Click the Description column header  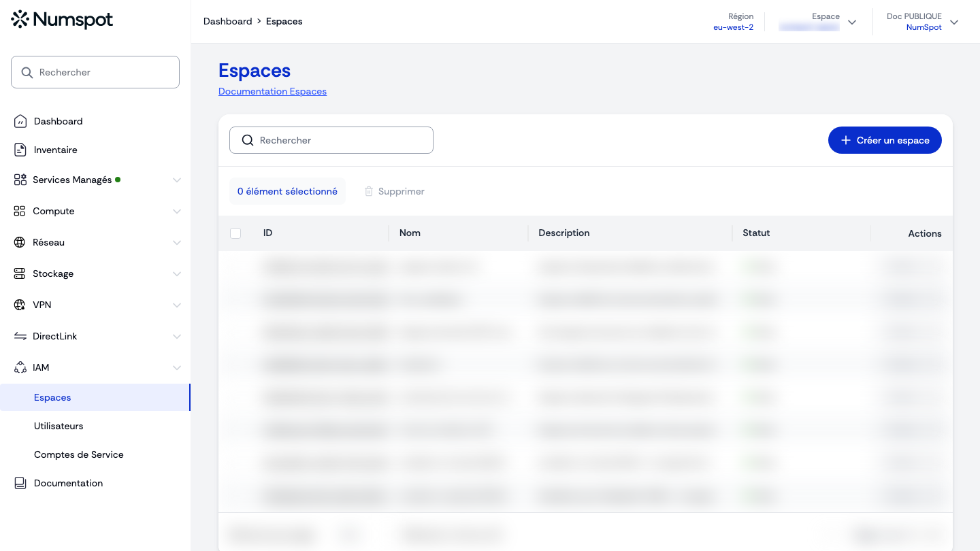coord(563,233)
